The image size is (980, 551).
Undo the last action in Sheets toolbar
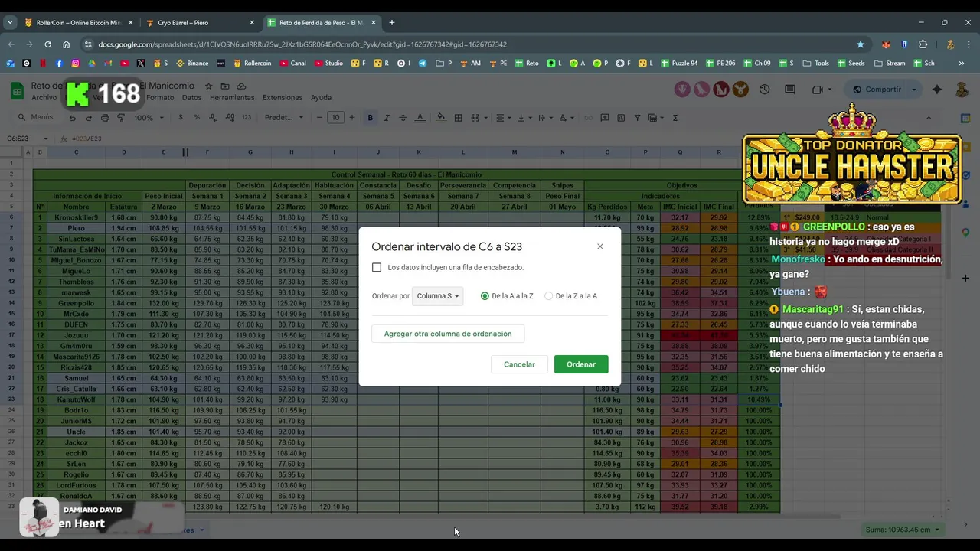point(72,118)
